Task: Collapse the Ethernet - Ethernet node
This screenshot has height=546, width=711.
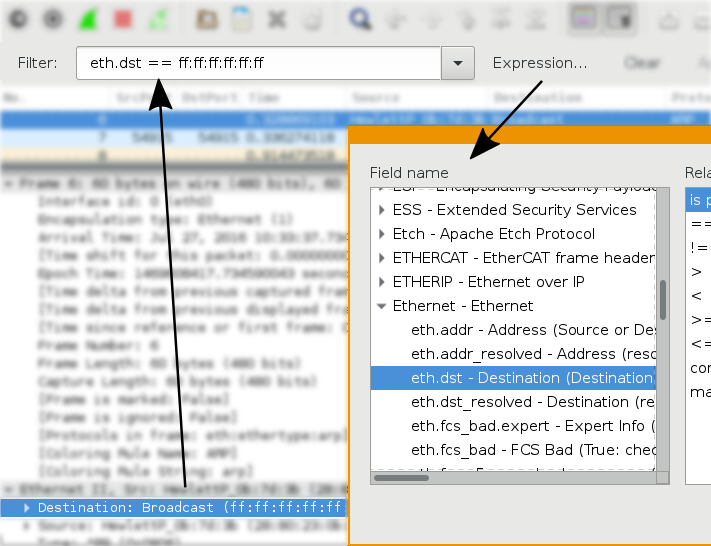Action: point(382,306)
